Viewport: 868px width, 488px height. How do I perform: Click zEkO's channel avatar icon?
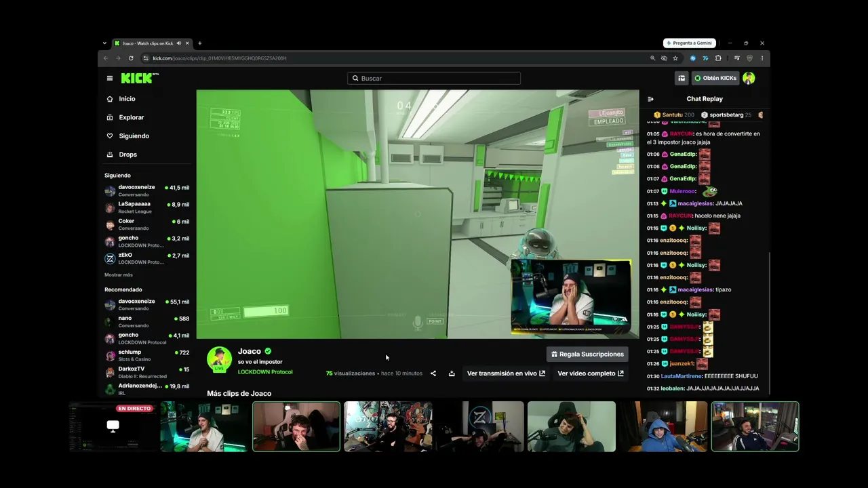click(110, 259)
